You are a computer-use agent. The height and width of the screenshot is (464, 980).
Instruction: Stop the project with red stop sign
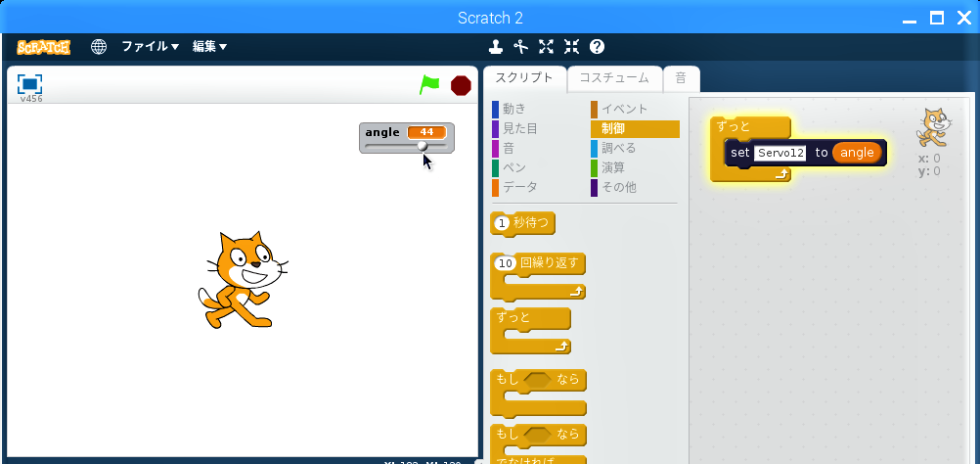461,86
